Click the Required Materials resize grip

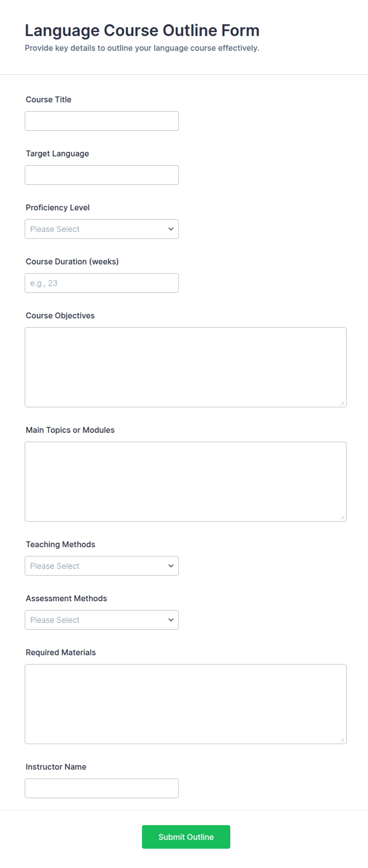click(343, 740)
